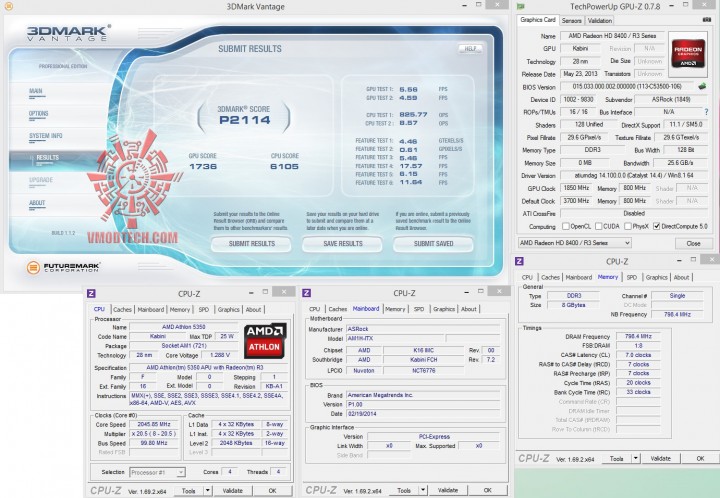Image resolution: width=720 pixels, height=498 pixels.
Task: Click the Submit Saved button
Action: [433, 244]
